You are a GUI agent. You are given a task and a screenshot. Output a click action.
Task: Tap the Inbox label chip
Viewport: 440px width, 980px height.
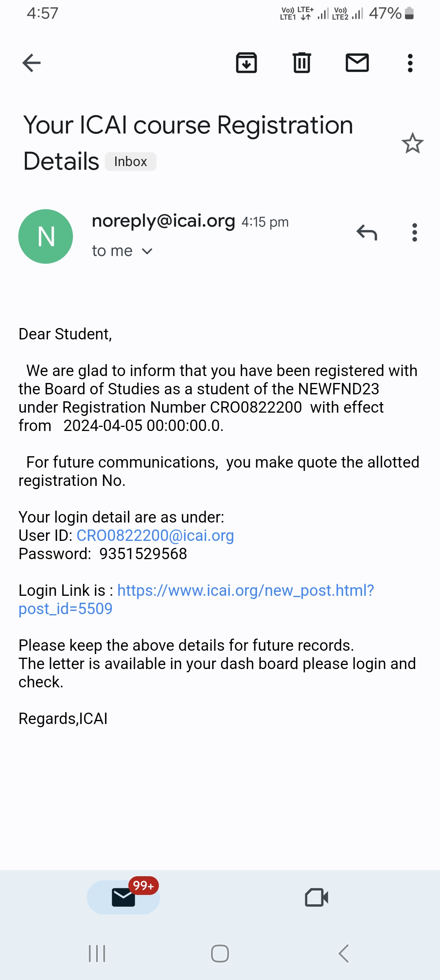pos(130,162)
